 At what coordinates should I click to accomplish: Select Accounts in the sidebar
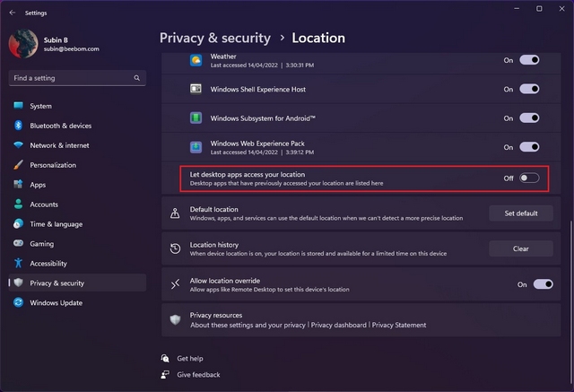click(44, 205)
